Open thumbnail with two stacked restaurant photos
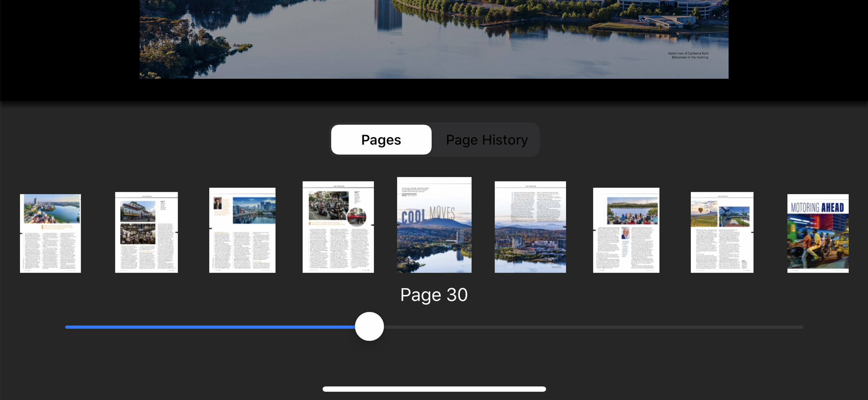This screenshot has height=400, width=868. [x=146, y=232]
